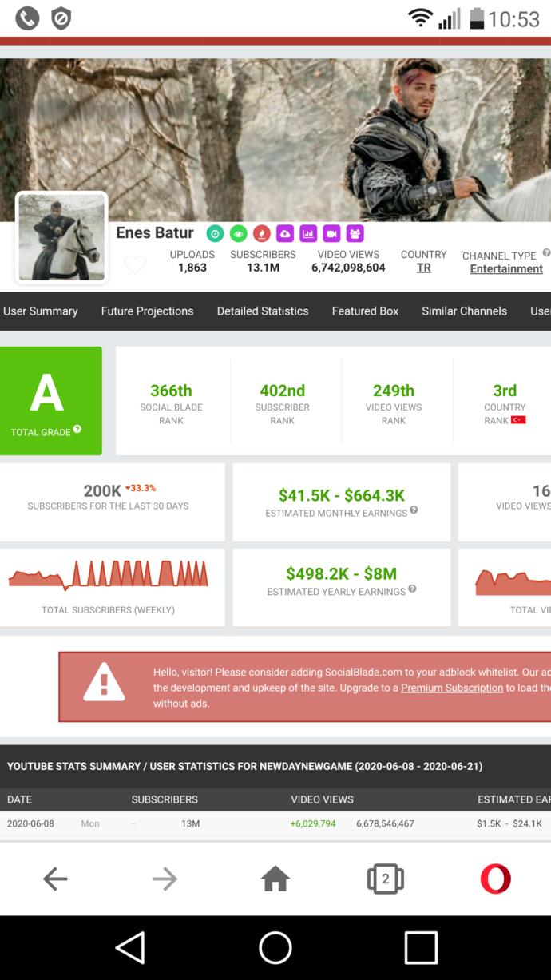Follow the TR country link
Image resolution: width=551 pixels, height=980 pixels.
point(424,268)
